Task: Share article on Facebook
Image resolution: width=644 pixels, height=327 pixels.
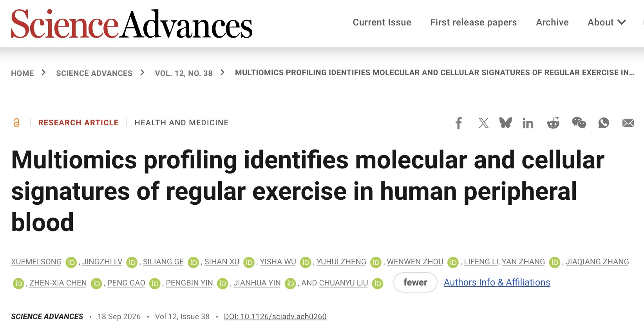Action: [459, 123]
